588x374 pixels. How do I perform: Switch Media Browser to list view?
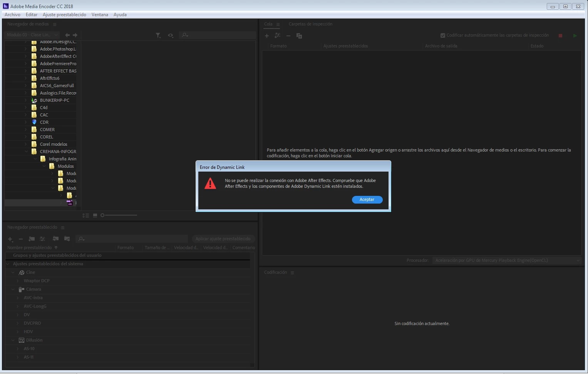pos(86,216)
